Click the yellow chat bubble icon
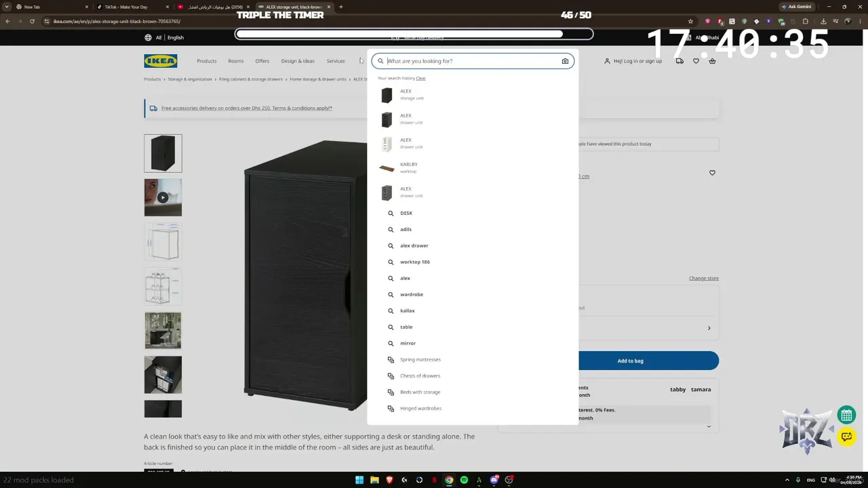The height and width of the screenshot is (488, 868). click(x=846, y=436)
